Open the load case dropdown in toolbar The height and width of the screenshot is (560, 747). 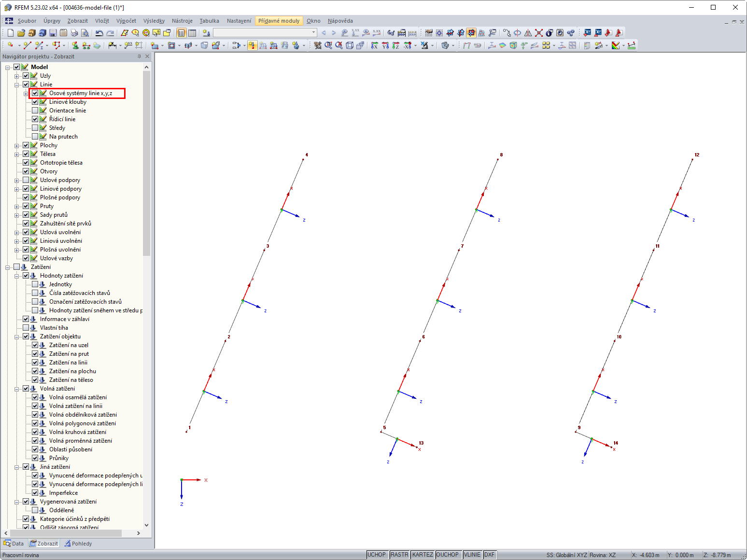(313, 32)
